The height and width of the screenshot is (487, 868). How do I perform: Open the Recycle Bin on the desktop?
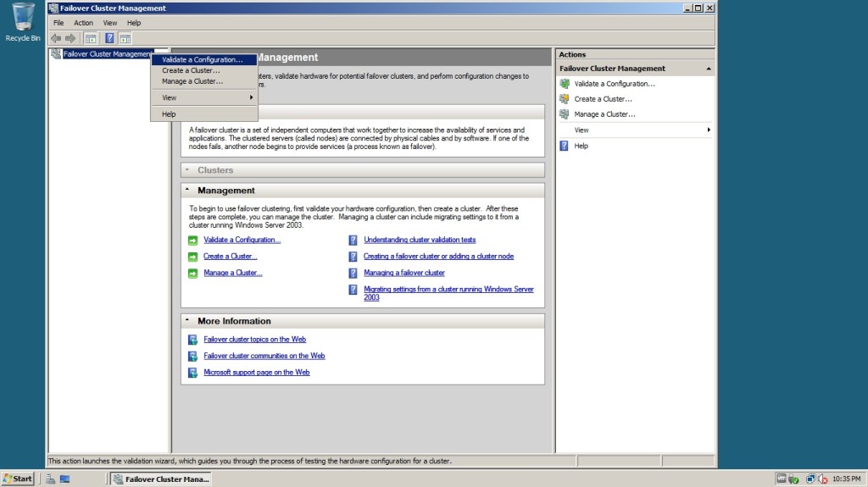(23, 19)
